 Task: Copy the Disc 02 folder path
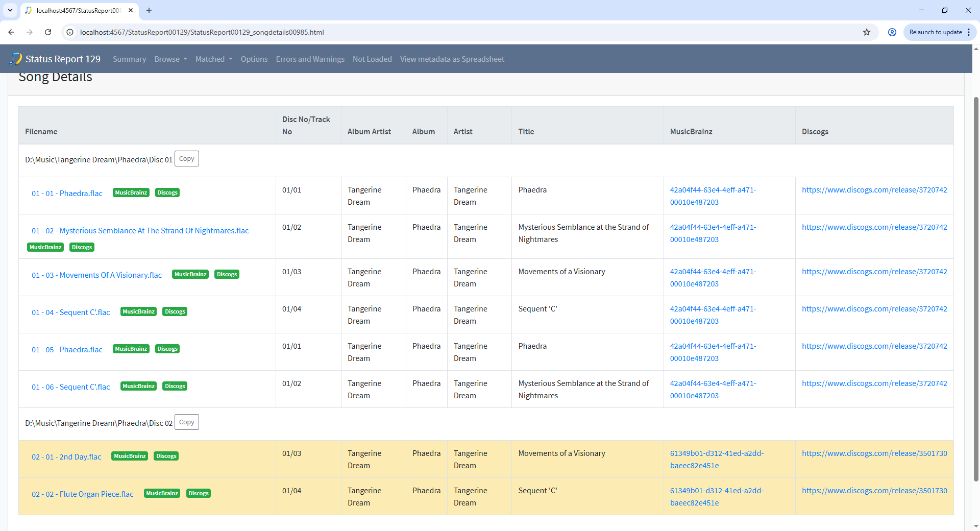click(x=187, y=422)
